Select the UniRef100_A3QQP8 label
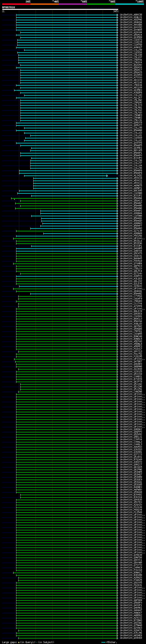Screen dimensions: 146x644 tap(131, 93)
